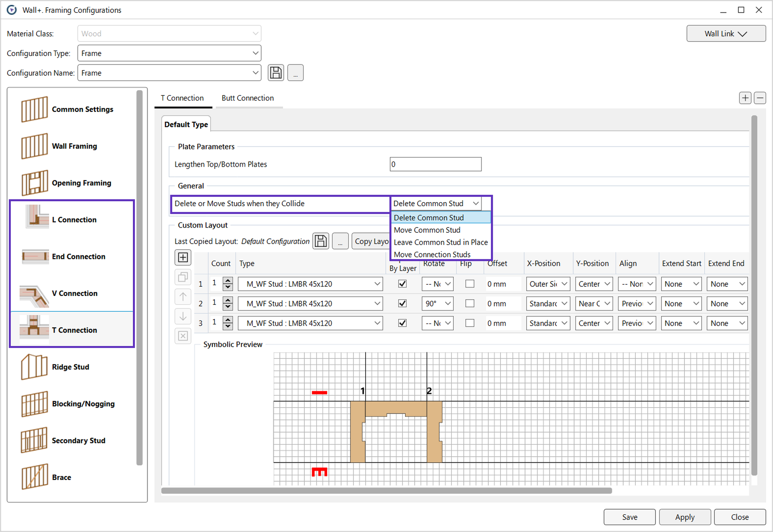Save the configuration with the floppy disk icon
The width and height of the screenshot is (773, 532).
click(x=275, y=72)
